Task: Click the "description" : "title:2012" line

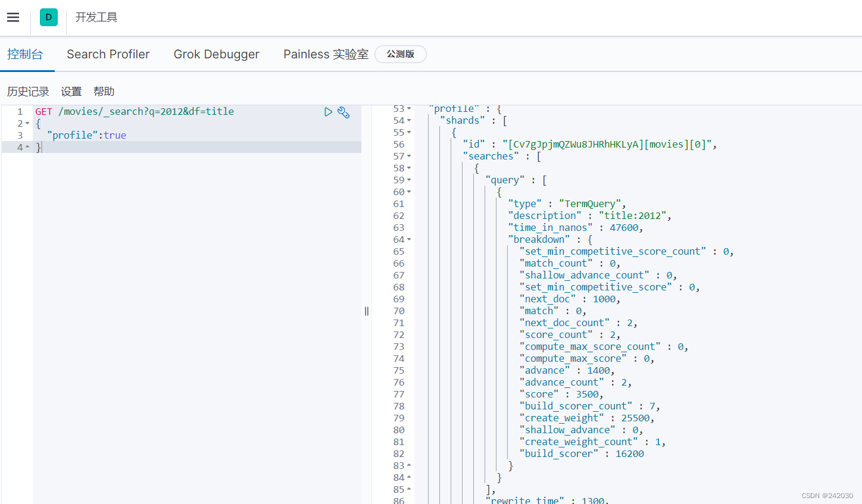Action: click(589, 215)
